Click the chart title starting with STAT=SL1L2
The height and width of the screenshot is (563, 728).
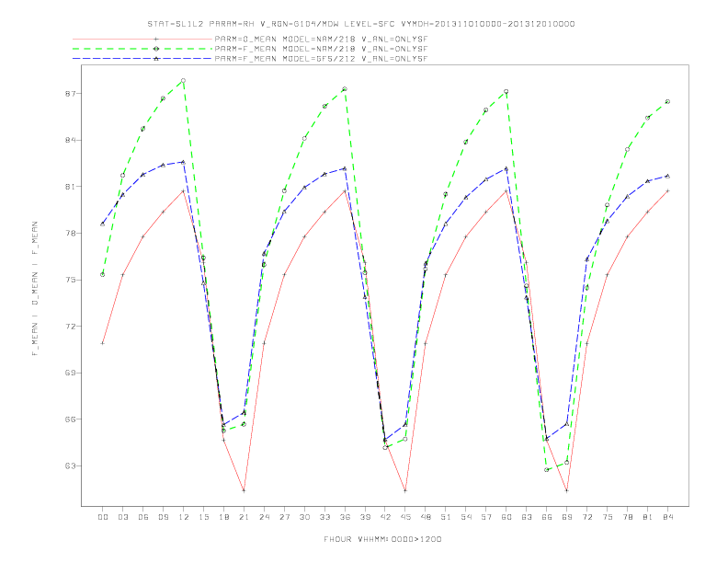point(360,24)
